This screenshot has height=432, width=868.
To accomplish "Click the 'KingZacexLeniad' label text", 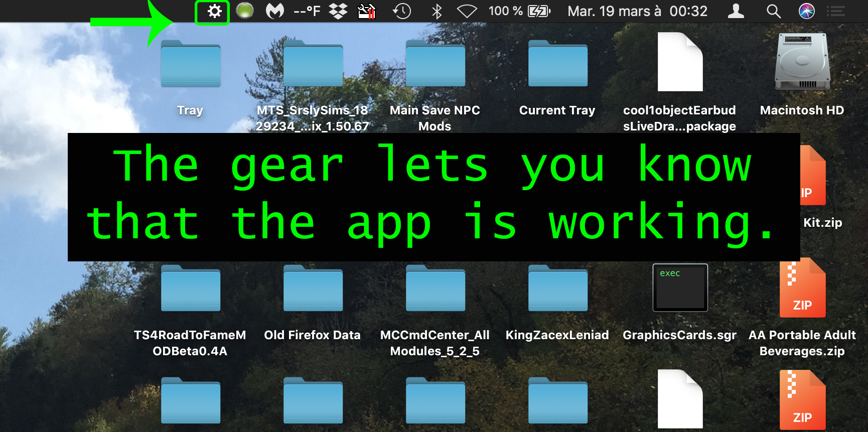I will 557,335.
